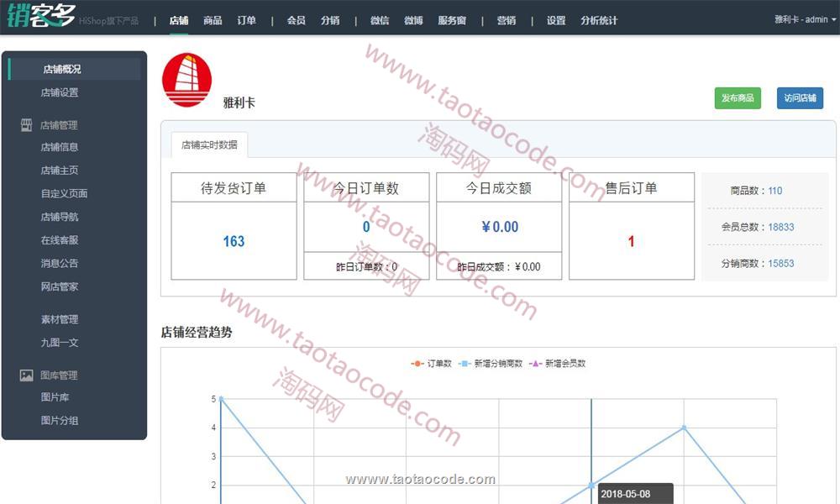The height and width of the screenshot is (504, 840).
Task: Click the 2018-05-08 data point on chart
Action: tap(591, 485)
